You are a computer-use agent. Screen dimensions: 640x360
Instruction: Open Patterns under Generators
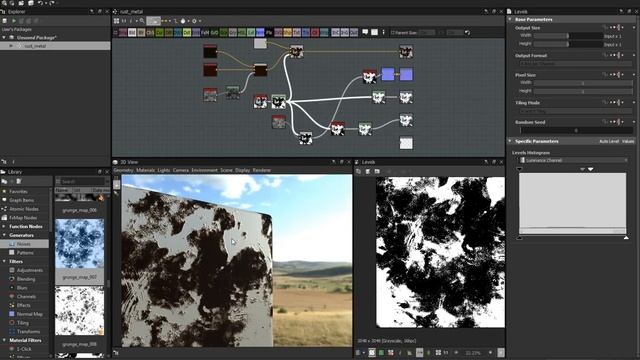(25, 253)
